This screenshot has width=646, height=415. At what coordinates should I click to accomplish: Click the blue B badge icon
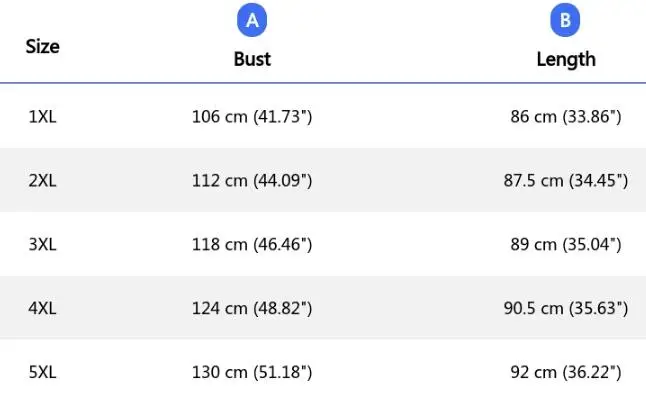click(x=565, y=21)
